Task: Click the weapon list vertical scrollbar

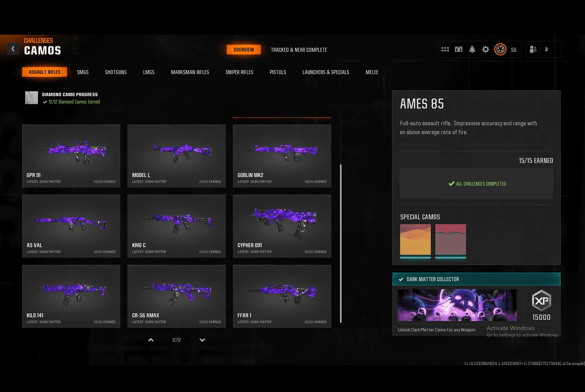Action: coord(341,243)
